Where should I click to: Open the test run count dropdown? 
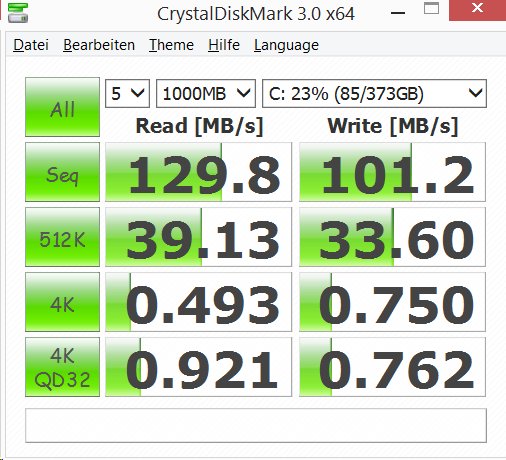[x=127, y=94]
